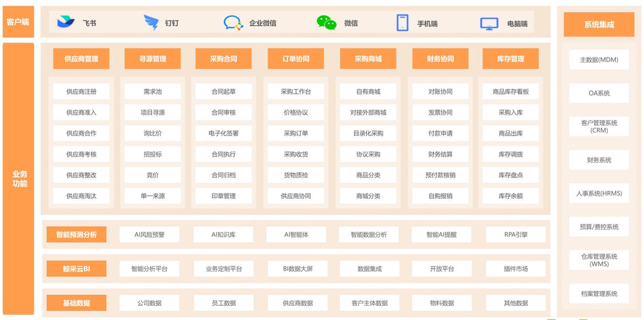Select 招投标 under sourcing management
The height and width of the screenshot is (320, 644).
(x=152, y=154)
